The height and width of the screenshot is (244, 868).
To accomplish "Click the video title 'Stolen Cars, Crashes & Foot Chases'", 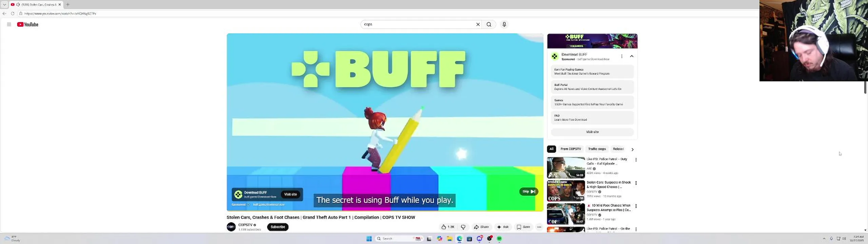I will 321,218.
